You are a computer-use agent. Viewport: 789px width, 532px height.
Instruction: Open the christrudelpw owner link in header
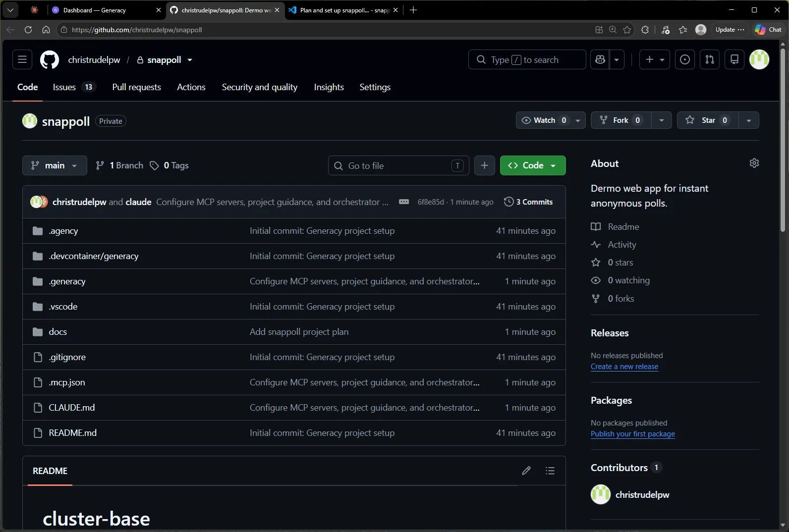(94, 60)
